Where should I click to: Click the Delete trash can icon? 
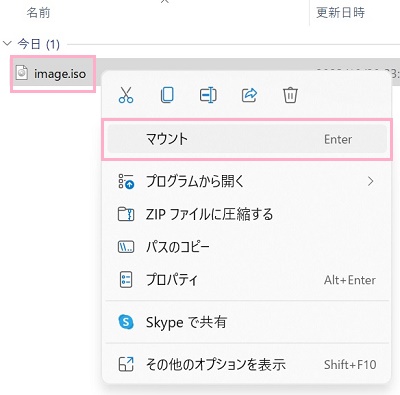(x=290, y=95)
